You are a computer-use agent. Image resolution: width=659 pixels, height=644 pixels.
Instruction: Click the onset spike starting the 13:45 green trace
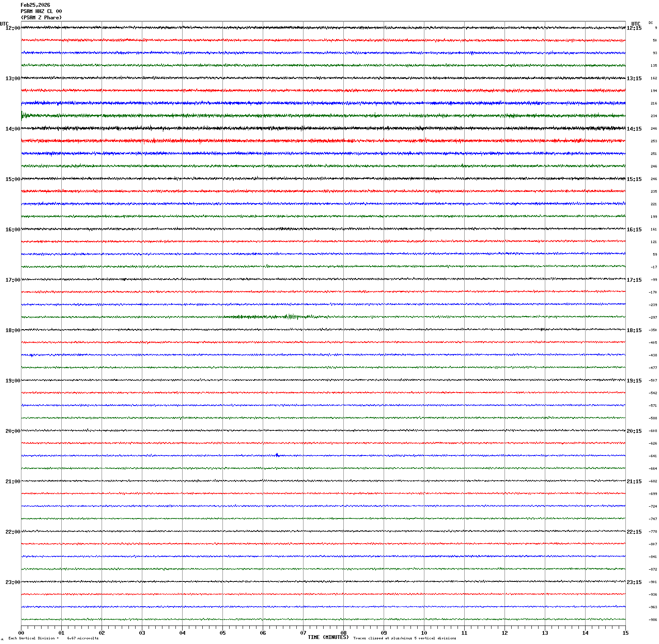(22, 115)
